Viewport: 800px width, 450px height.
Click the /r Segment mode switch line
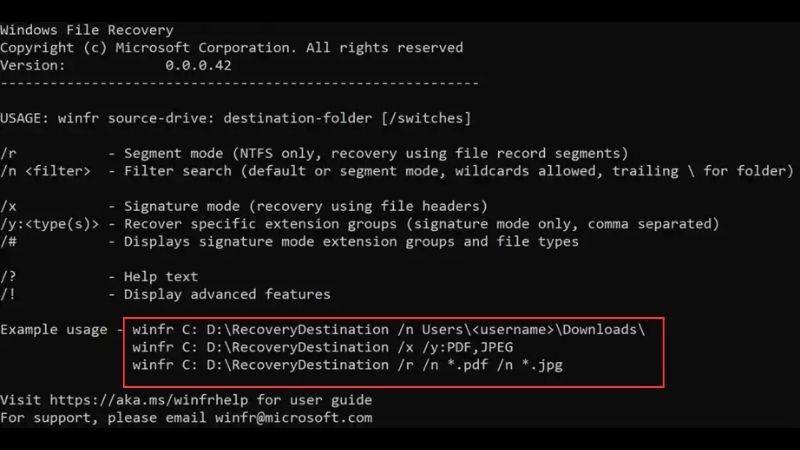pyautogui.click(x=314, y=154)
